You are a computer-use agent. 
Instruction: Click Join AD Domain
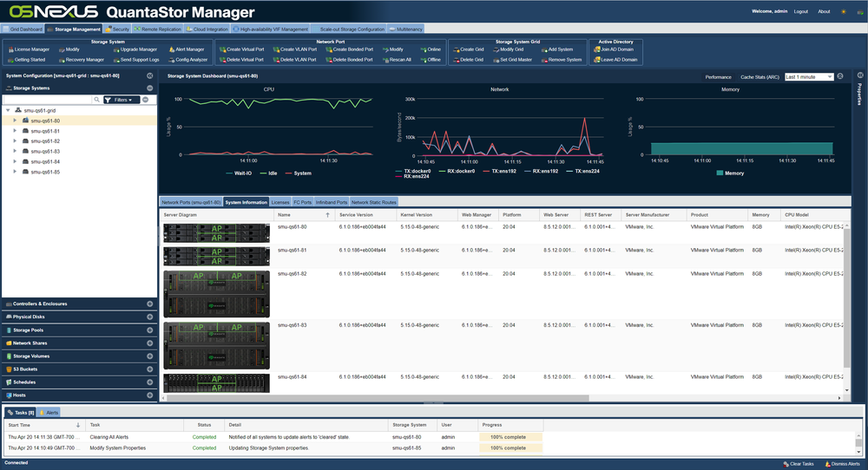tap(614, 49)
